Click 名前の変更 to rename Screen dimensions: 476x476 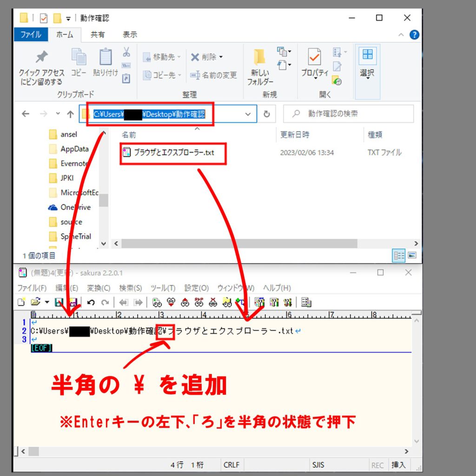214,75
